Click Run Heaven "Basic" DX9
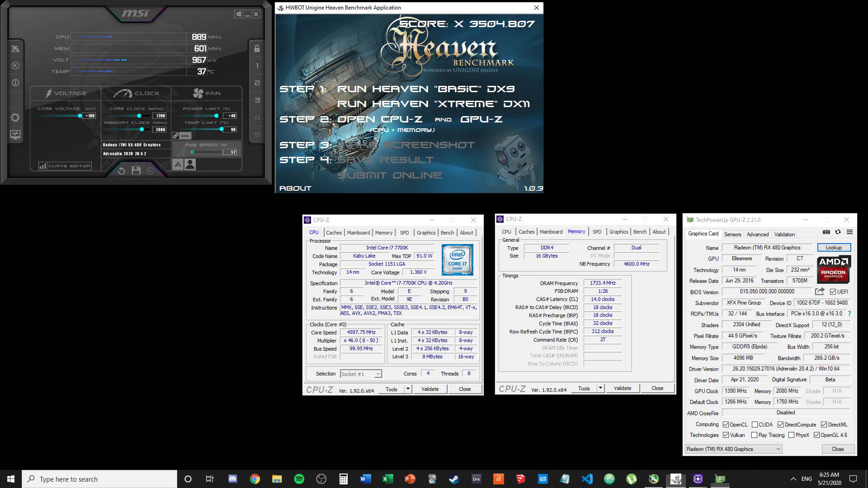868x488 pixels. [x=426, y=89]
